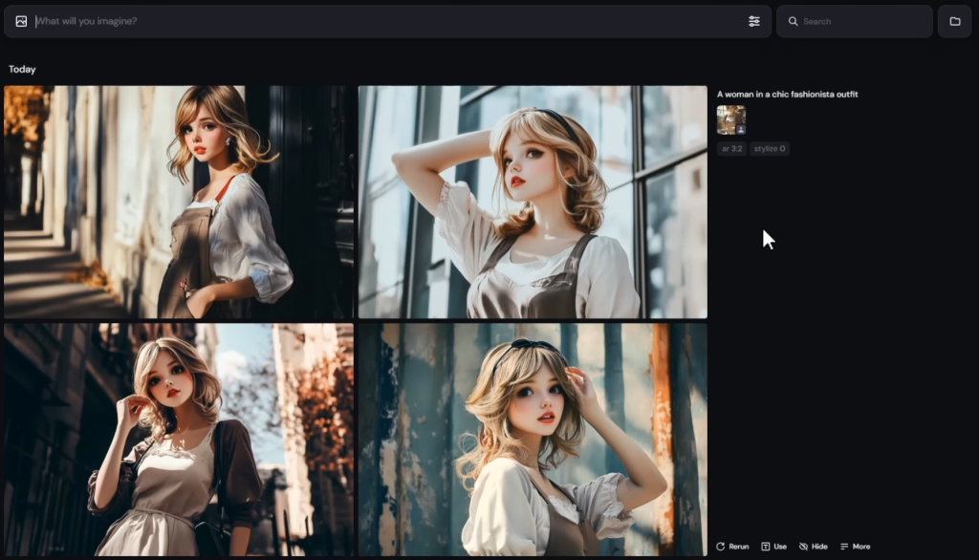This screenshot has height=560, width=979.
Task: Open the top-right image by the window
Action: tap(533, 202)
